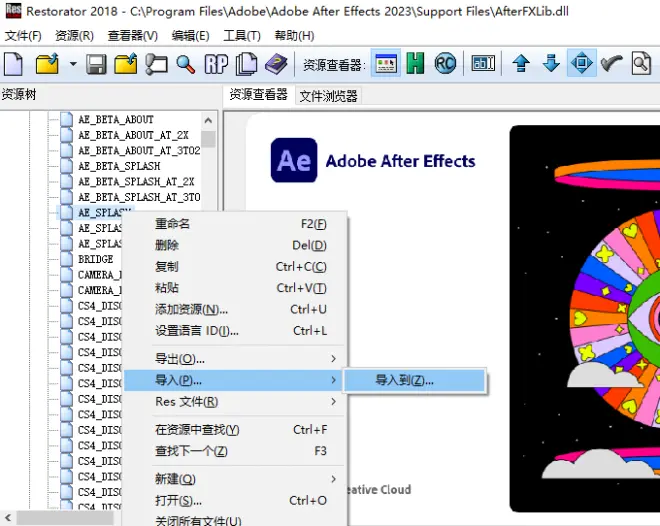Screen dimensions: 660x526
Task: Expand the 新建(Q) submenu
Action: pyautogui.click(x=236, y=479)
